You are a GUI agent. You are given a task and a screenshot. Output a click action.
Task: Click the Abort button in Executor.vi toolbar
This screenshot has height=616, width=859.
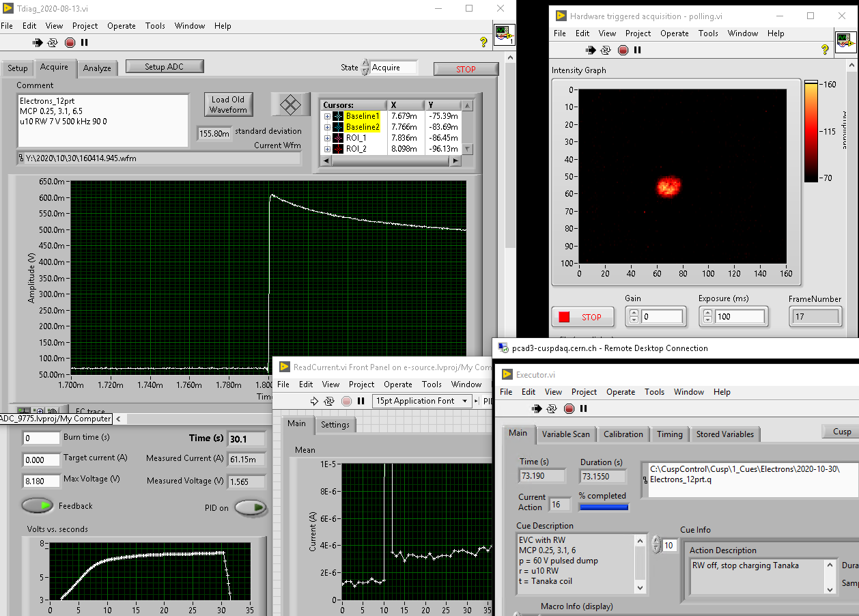click(569, 408)
